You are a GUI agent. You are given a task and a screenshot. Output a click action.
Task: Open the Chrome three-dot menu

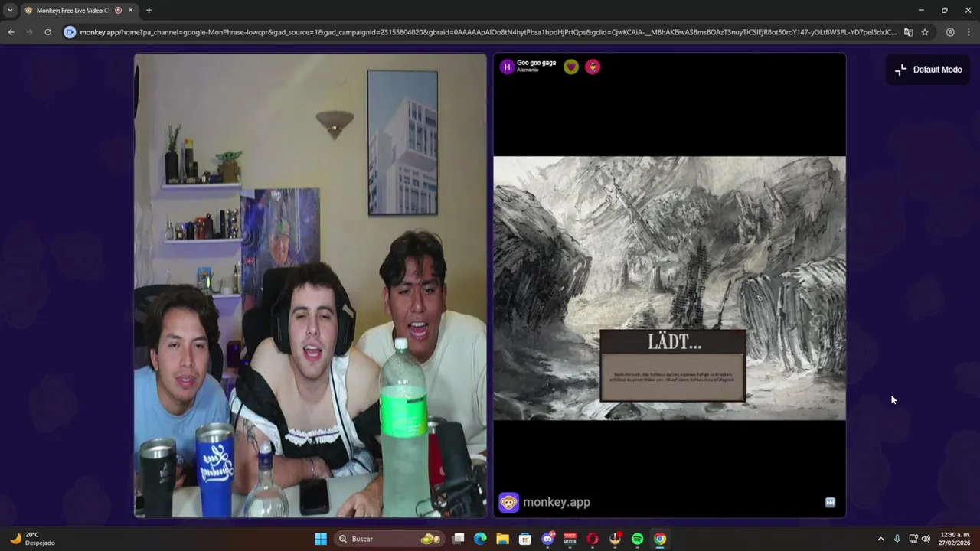point(969,32)
